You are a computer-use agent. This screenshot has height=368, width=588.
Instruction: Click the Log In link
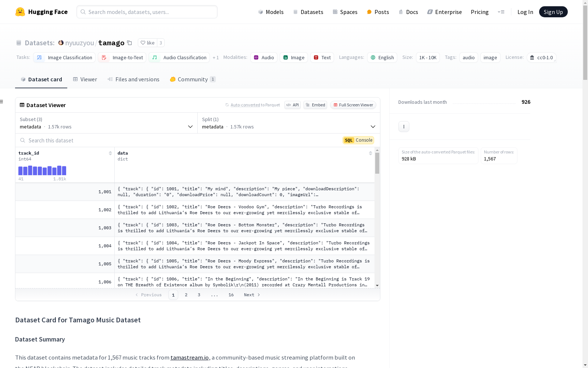click(x=525, y=12)
